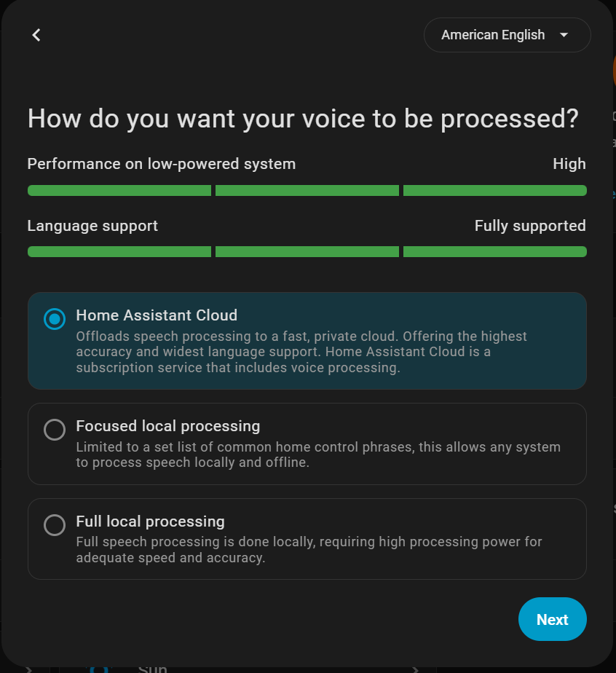Click the "How do you want your voice" heading
Screen dimensions: 616x673
(303, 118)
